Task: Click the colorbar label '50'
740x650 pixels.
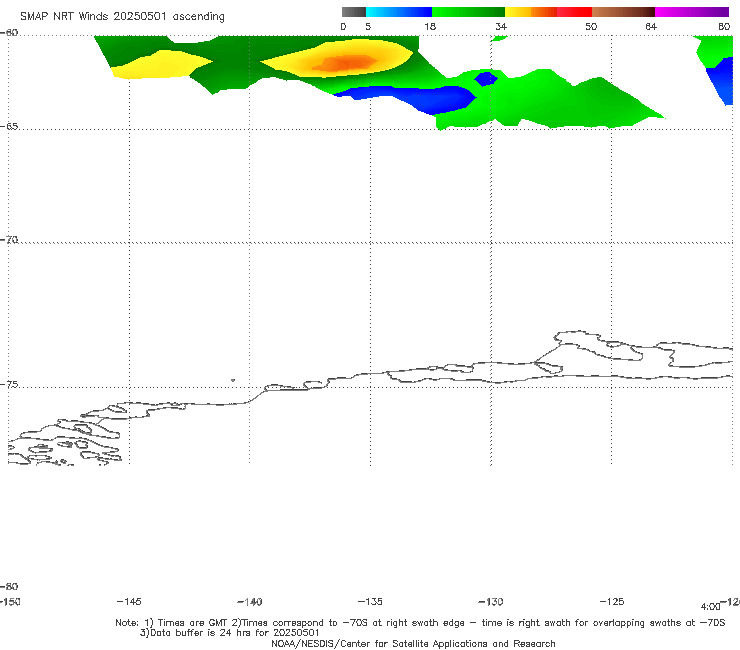Action: (591, 27)
